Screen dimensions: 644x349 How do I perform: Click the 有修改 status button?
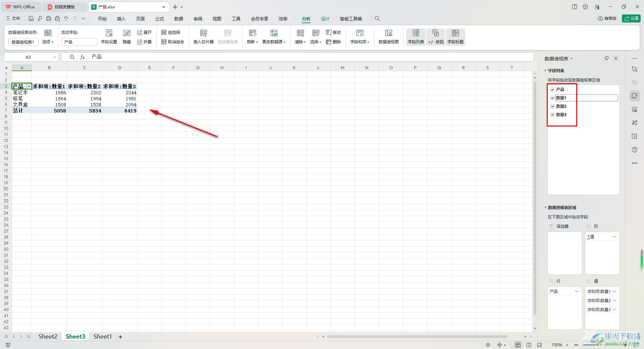click(x=607, y=18)
